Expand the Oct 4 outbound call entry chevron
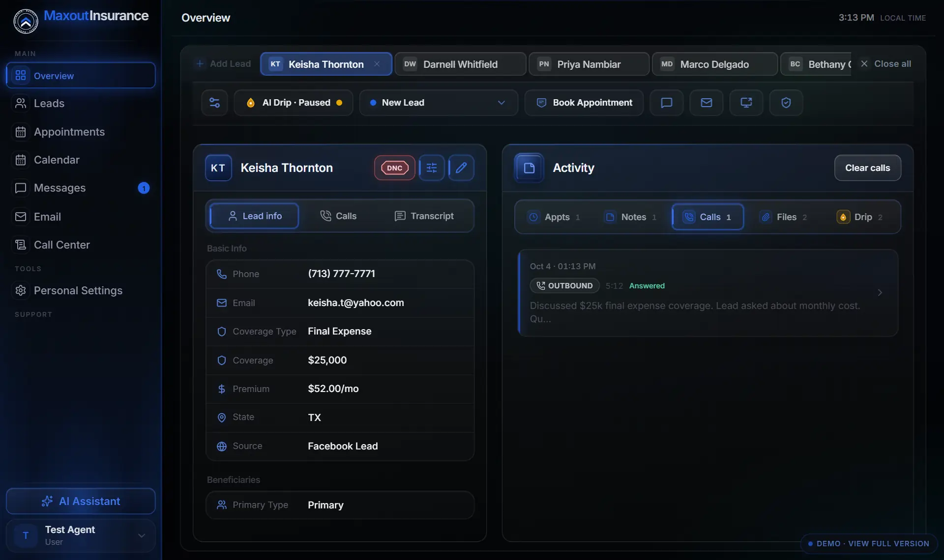 pos(880,293)
